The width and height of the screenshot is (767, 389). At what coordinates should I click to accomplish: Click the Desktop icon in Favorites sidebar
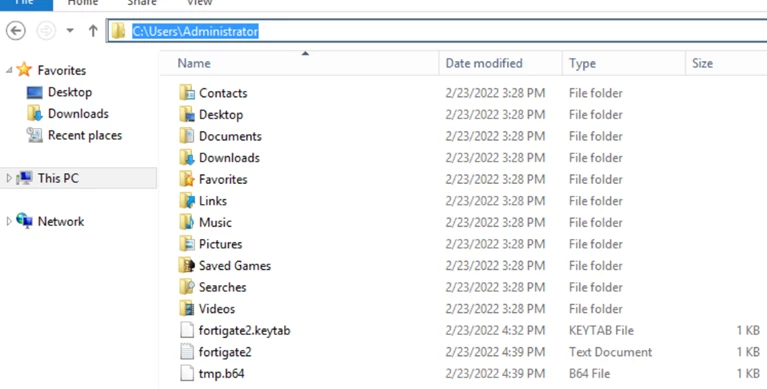[x=34, y=92]
